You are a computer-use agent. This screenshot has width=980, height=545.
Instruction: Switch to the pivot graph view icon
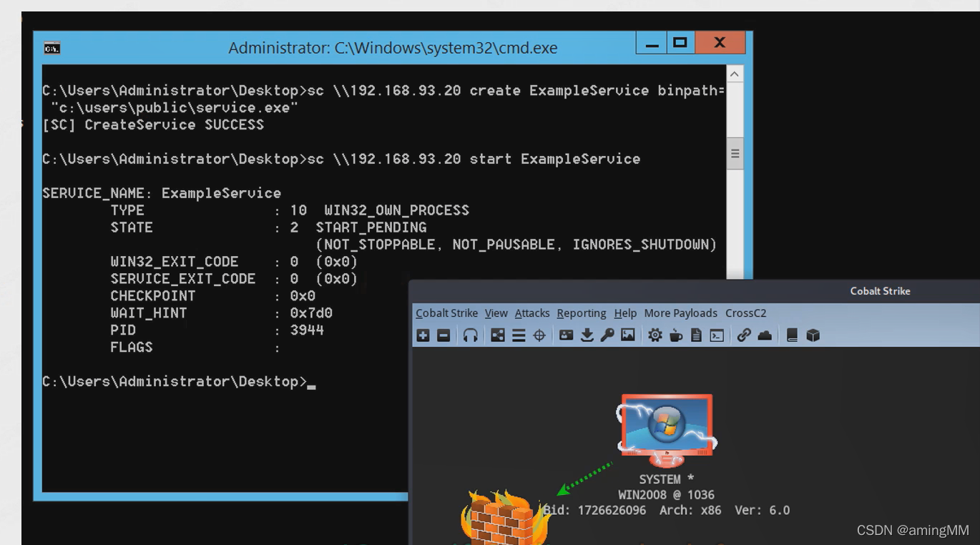(x=498, y=335)
